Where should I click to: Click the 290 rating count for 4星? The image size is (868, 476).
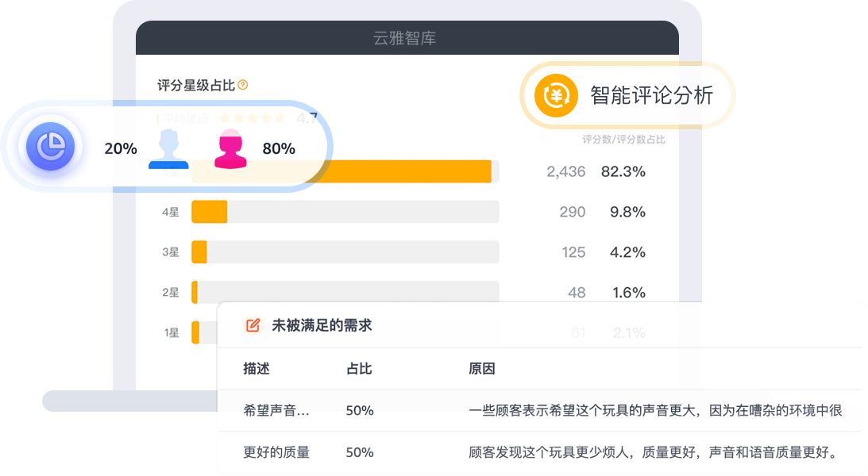point(573,212)
